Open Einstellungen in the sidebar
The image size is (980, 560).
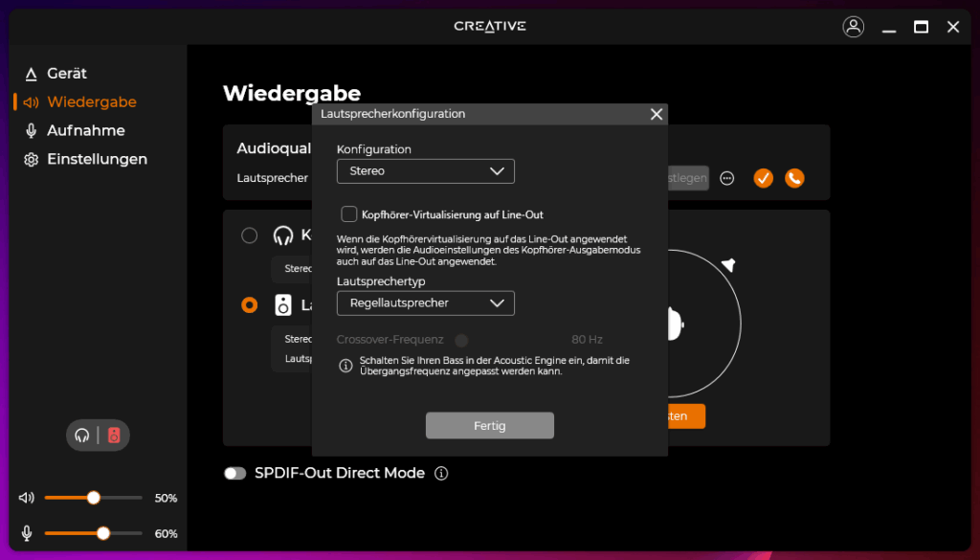97,159
